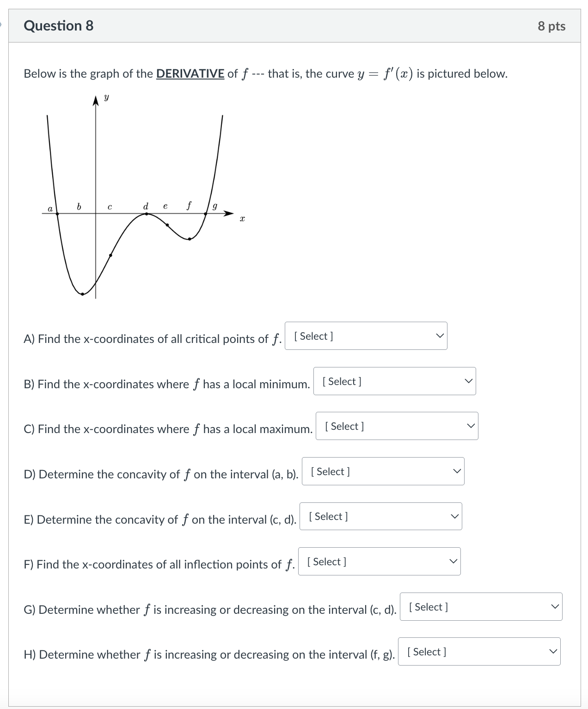
Task: Click the chevron icon in question C's selector
Action: tap(472, 426)
